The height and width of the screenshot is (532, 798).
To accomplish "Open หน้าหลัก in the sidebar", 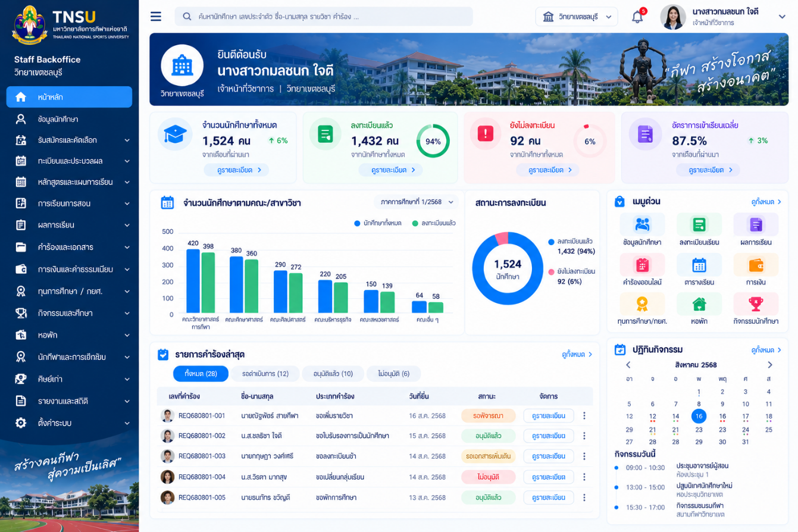I will pyautogui.click(x=69, y=97).
